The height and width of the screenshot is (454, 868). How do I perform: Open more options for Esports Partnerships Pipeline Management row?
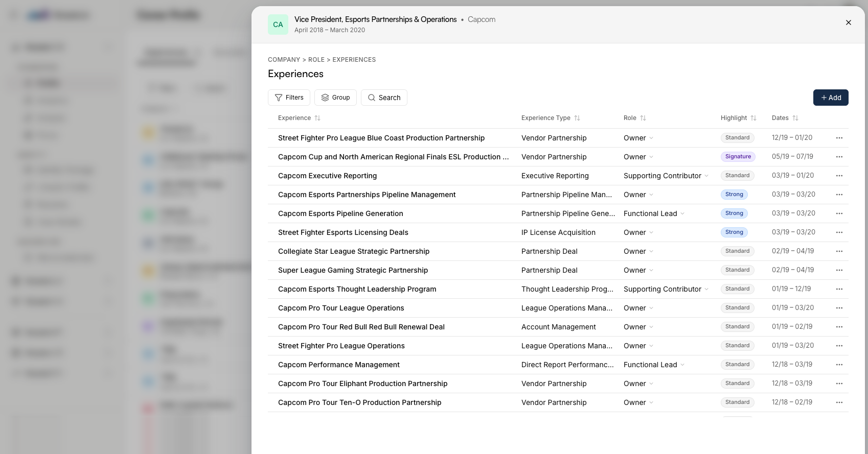839,195
